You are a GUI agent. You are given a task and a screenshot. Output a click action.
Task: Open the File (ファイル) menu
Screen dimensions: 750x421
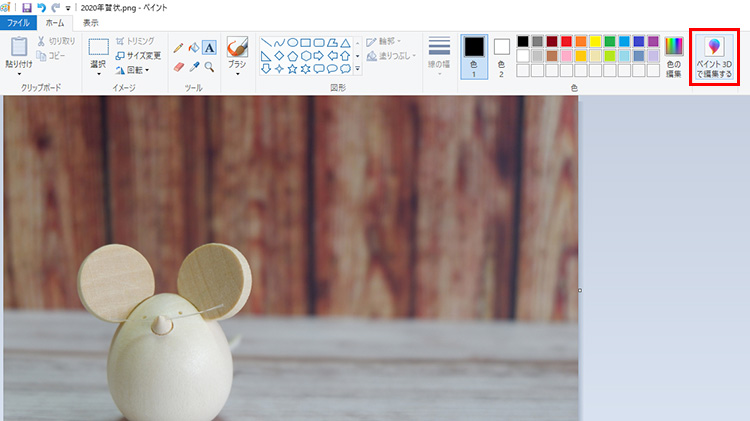(x=19, y=22)
